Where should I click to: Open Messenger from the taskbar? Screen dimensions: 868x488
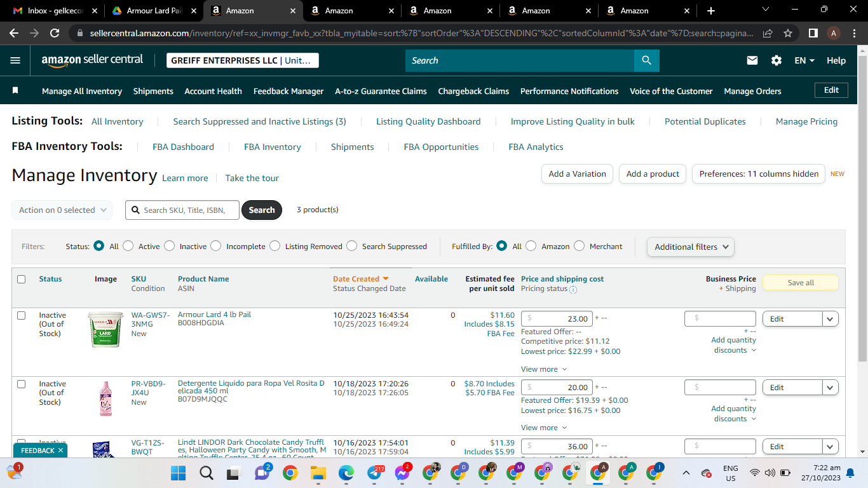pos(402,473)
